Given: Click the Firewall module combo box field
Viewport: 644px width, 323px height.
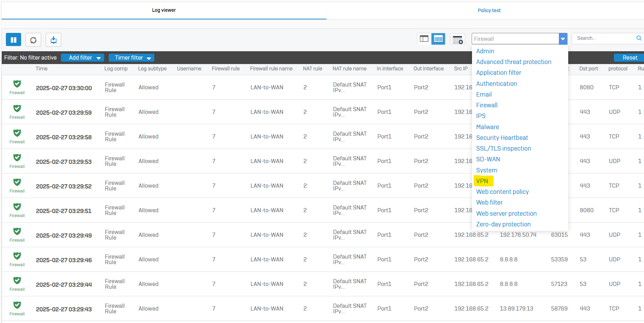Looking at the screenshot, I should 515,39.
